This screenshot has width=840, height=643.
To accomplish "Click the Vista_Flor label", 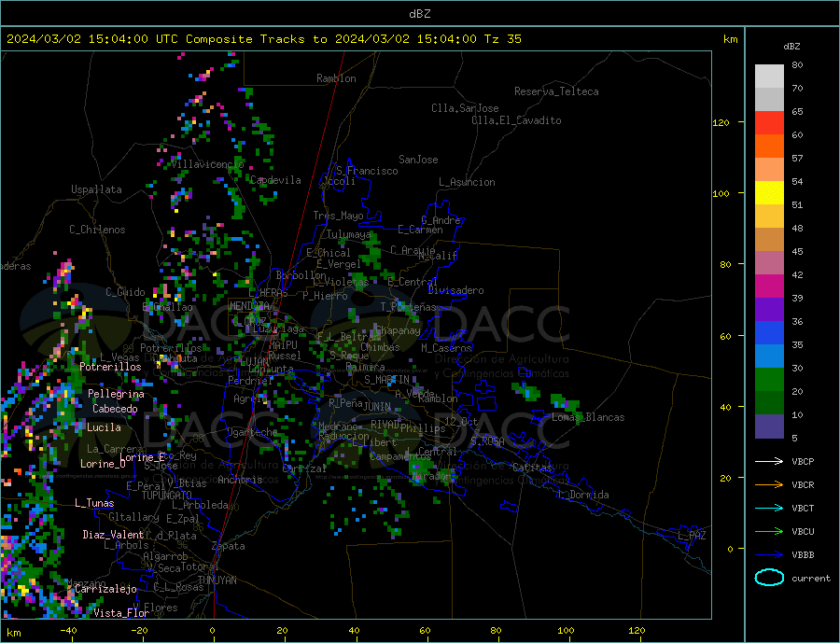I will click(x=121, y=613).
